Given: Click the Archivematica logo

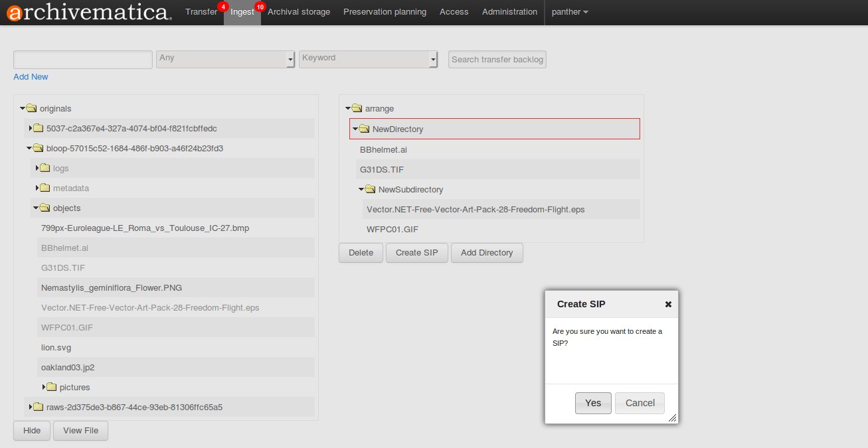Looking at the screenshot, I should pyautogui.click(x=89, y=12).
